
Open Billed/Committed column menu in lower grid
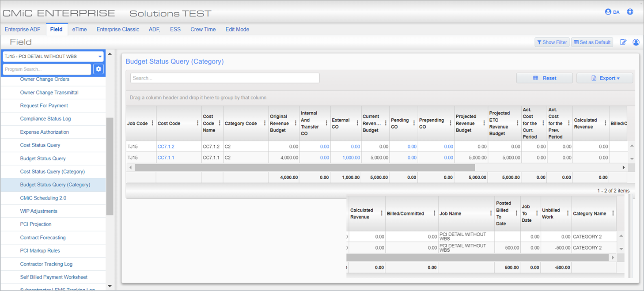pyautogui.click(x=434, y=213)
